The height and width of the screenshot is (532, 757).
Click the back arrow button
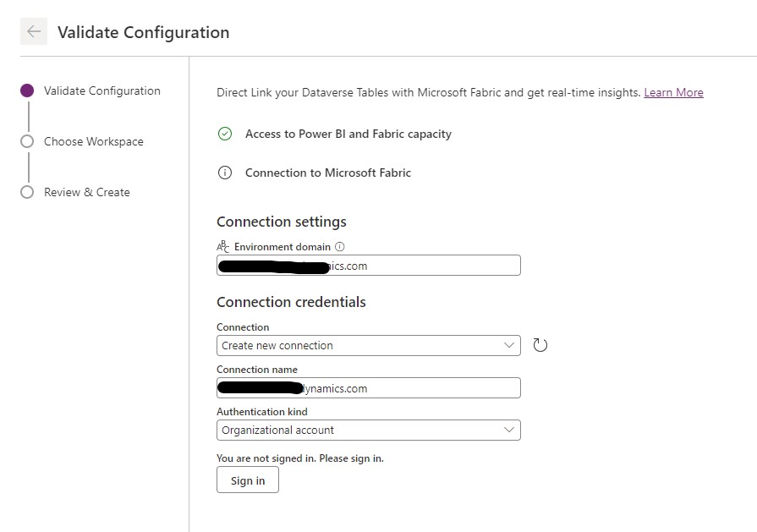(34, 31)
